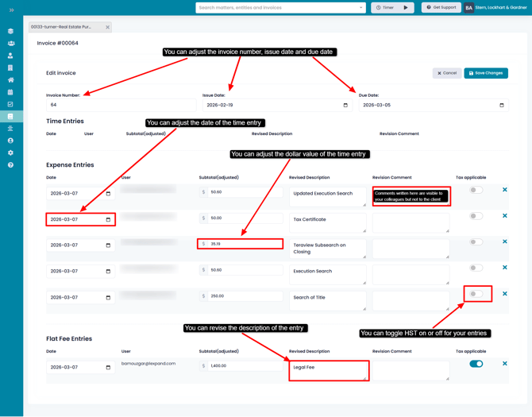Viewport: 532px width, 417px height.
Task: Open the calendar icon in the sidebar
Action: click(10, 92)
